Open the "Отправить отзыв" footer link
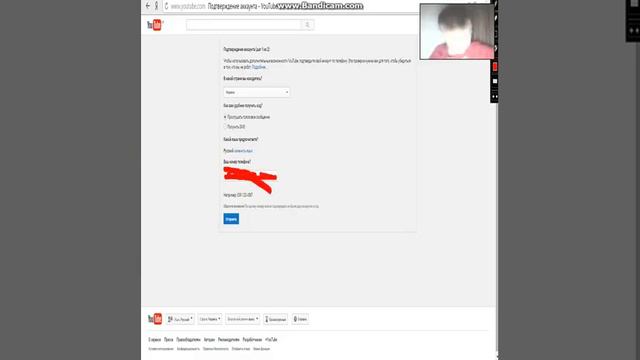Screen dimensions: 640x360 coord(241,349)
